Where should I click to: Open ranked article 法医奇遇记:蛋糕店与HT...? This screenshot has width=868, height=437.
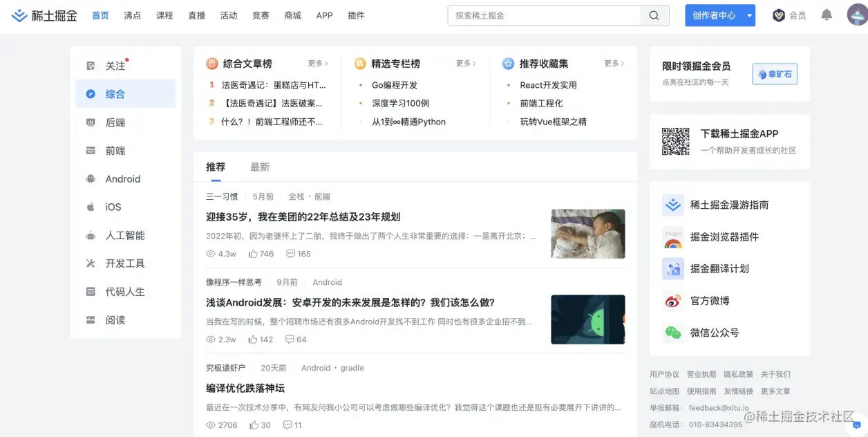click(x=274, y=85)
